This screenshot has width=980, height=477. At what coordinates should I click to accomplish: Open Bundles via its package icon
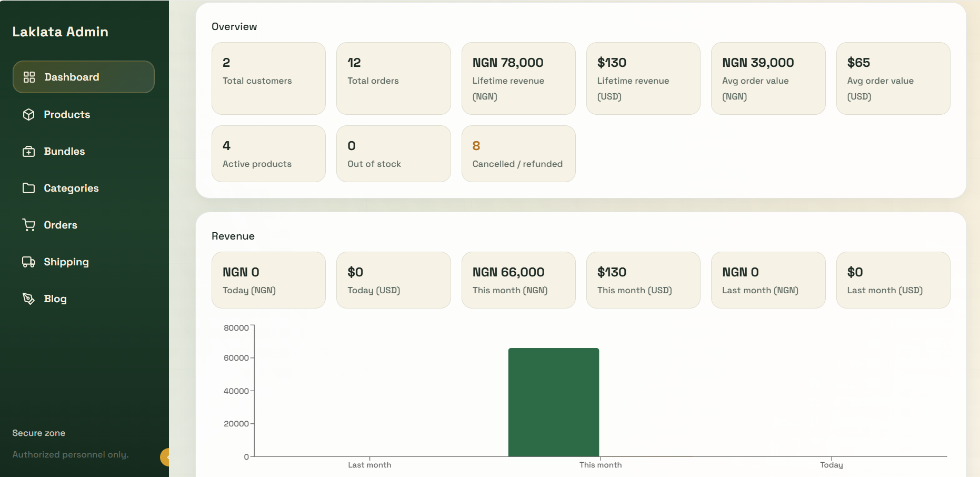coord(29,151)
